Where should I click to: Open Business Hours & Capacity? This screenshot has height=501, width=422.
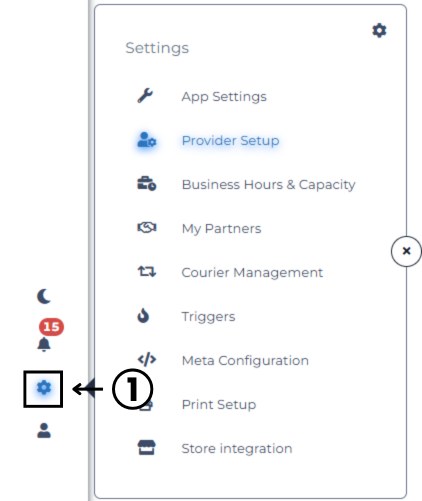pyautogui.click(x=268, y=185)
